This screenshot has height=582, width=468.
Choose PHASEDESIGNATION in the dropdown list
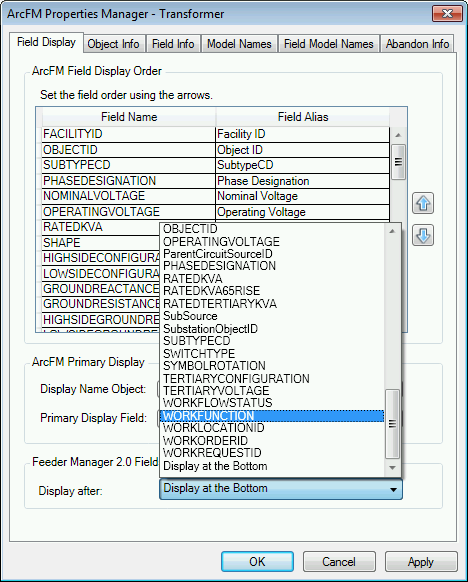coord(272,266)
